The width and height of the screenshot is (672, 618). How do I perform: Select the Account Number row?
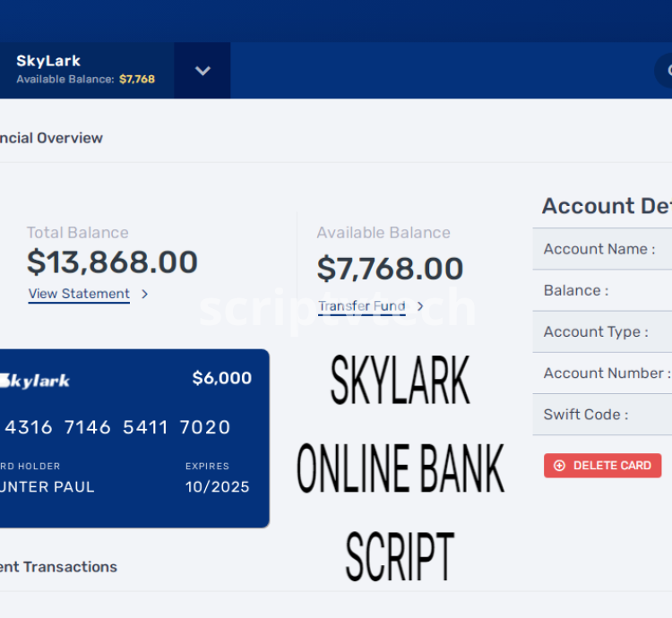pos(602,373)
